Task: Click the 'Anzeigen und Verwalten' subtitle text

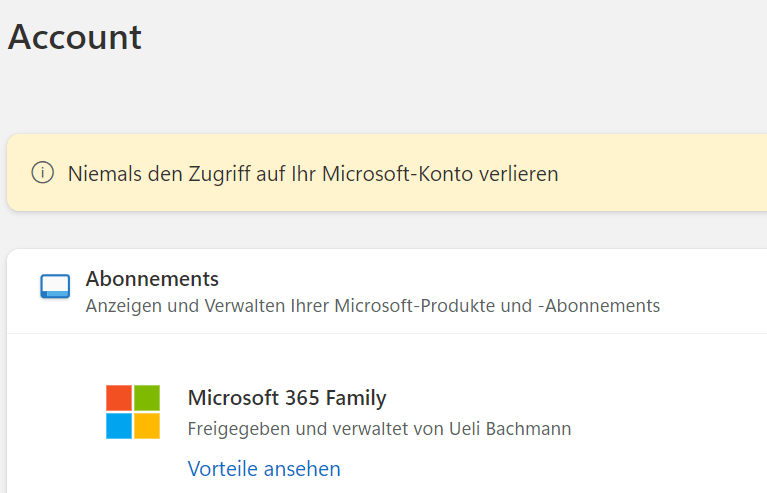Action: [x=372, y=306]
